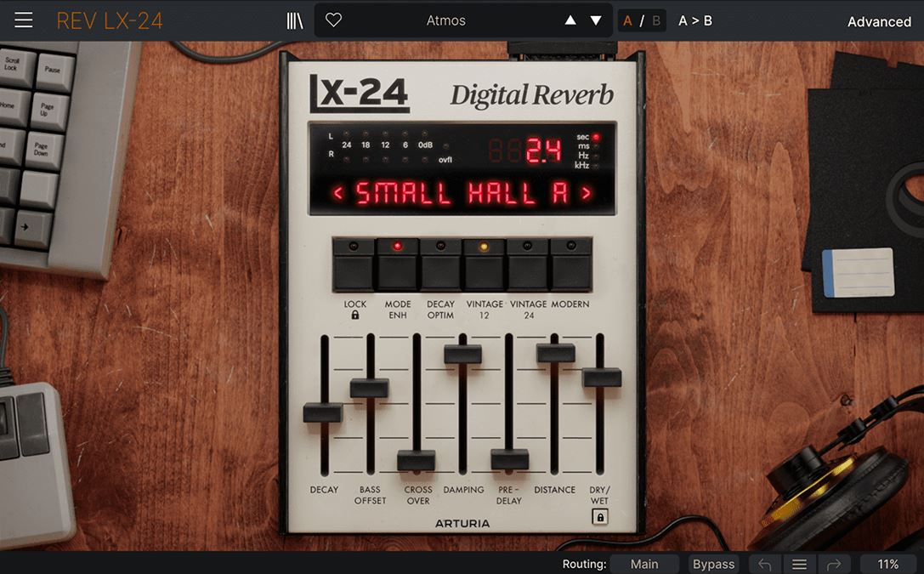Click the REV LX-24 plugin title
924x574 pixels.
click(x=110, y=21)
